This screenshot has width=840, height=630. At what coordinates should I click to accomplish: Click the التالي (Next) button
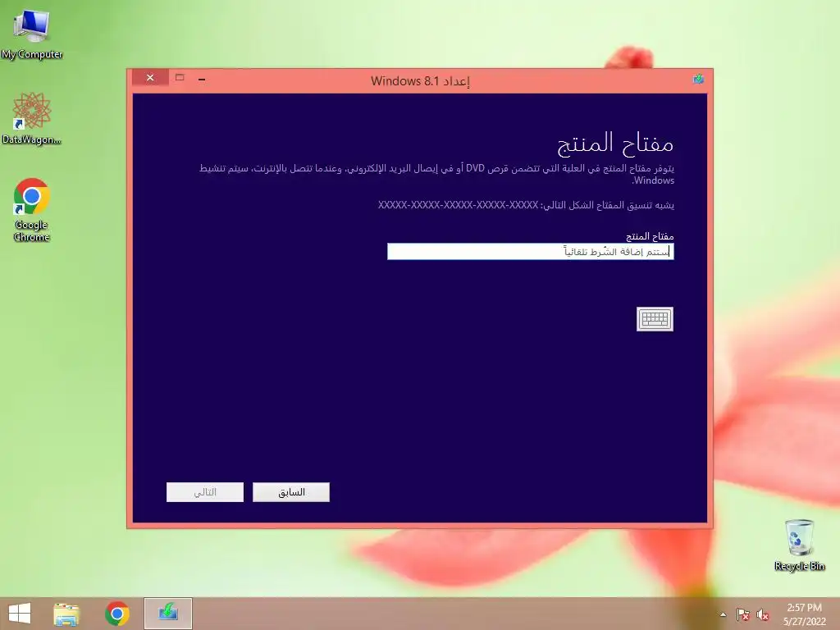point(204,492)
